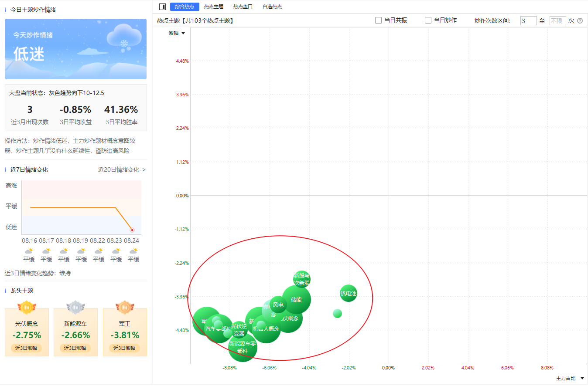Open the 新能源车 leader theme card
588x386 pixels.
pos(75,332)
